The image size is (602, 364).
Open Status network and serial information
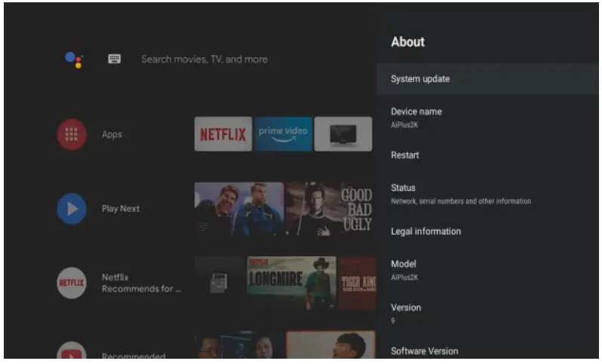487,194
